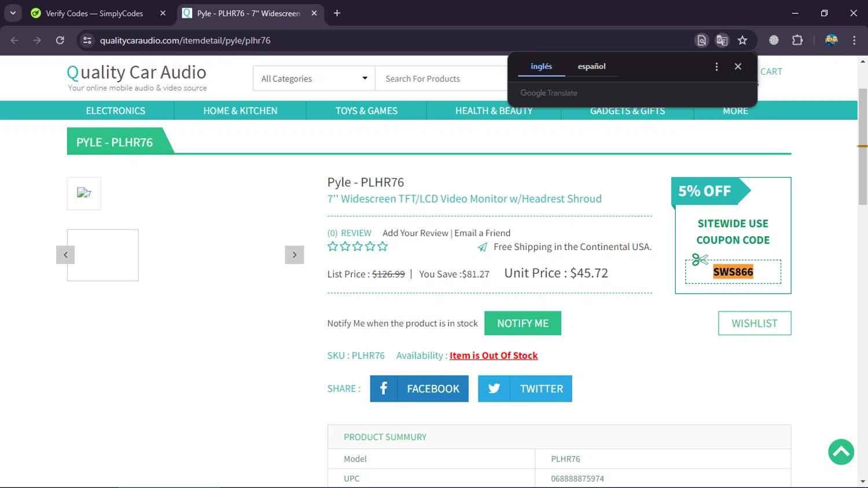This screenshot has height=488, width=868.
Task: Close the Pyle PLHR76 tab
Action: click(x=314, y=13)
